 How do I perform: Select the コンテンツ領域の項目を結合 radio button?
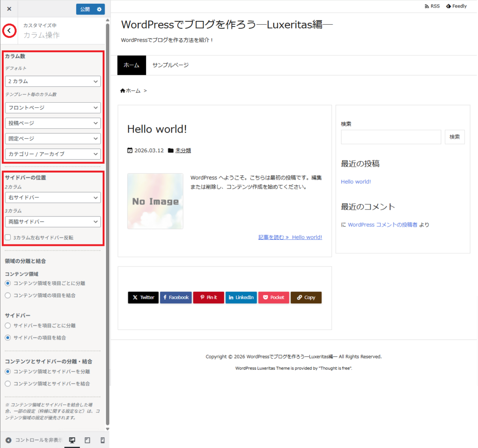pyautogui.click(x=7, y=294)
